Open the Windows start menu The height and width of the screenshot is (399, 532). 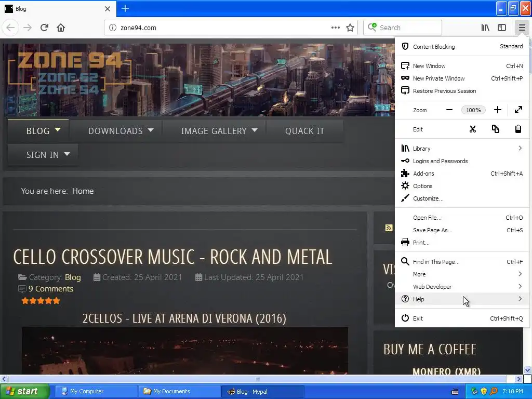pyautogui.click(x=24, y=391)
